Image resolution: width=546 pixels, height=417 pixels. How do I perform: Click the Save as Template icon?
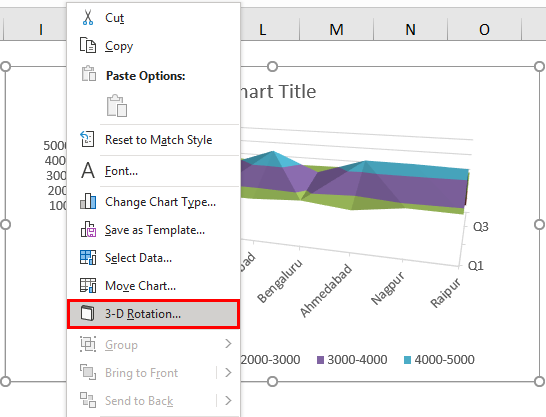(88, 229)
